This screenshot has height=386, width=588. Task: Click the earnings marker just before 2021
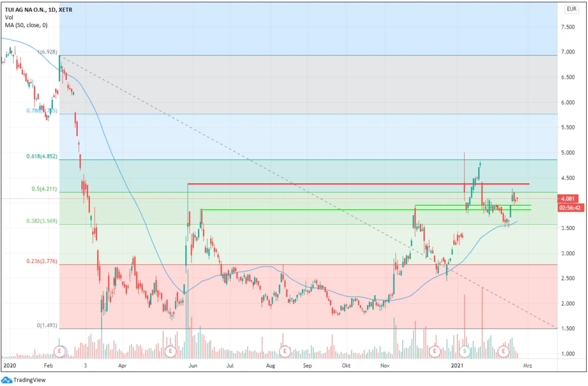point(435,351)
